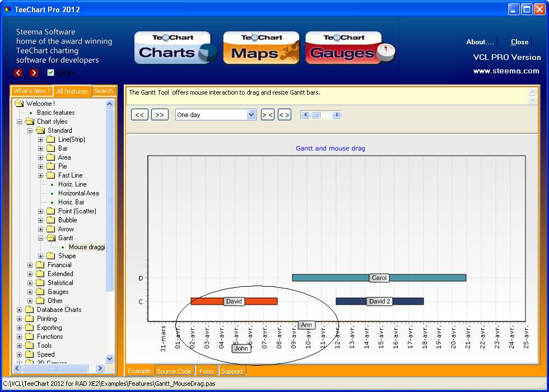The width and height of the screenshot is (549, 392).
Task: Click the tree horizontal scroll-right arrow
Action: coord(100,368)
